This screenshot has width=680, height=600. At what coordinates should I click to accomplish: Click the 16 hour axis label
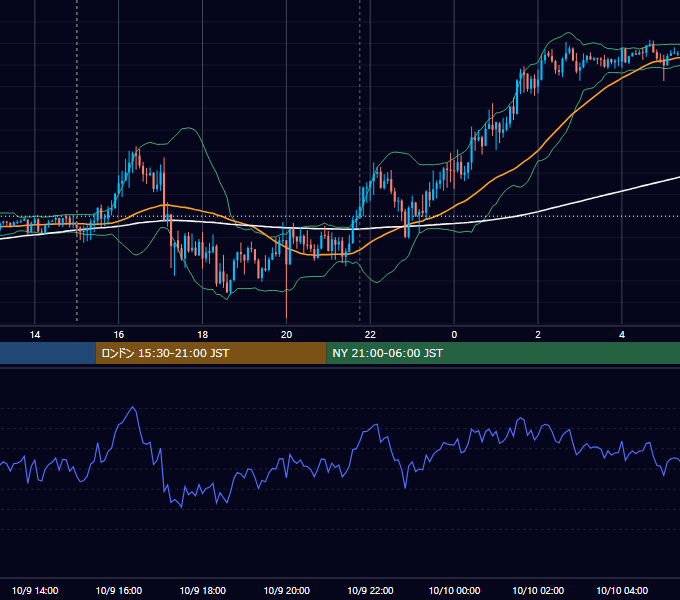118,335
